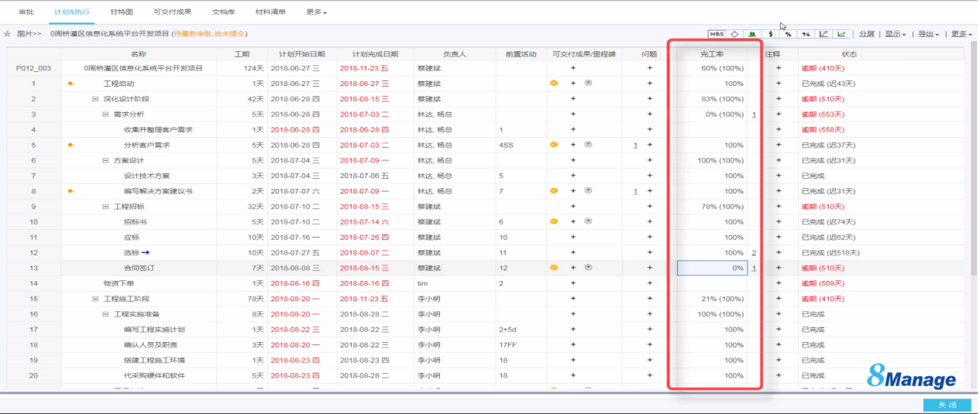The width and height of the screenshot is (980, 414).
Task: Open the 可交付成果 tab
Action: click(173, 12)
